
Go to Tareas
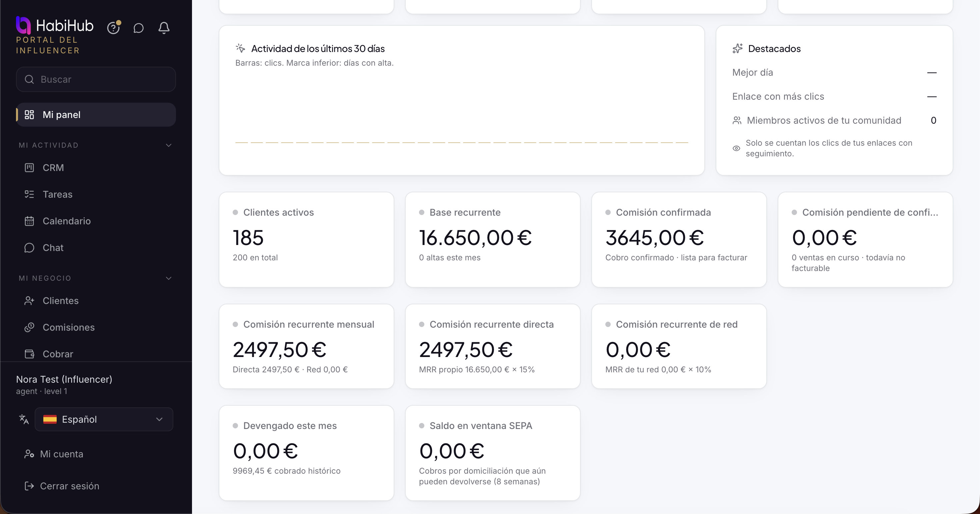coord(96,194)
